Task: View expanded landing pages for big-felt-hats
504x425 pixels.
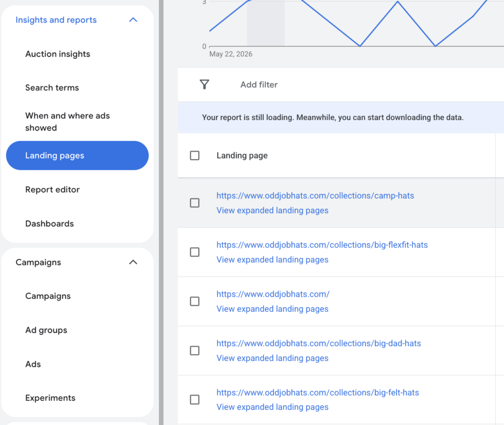Action: point(272,407)
